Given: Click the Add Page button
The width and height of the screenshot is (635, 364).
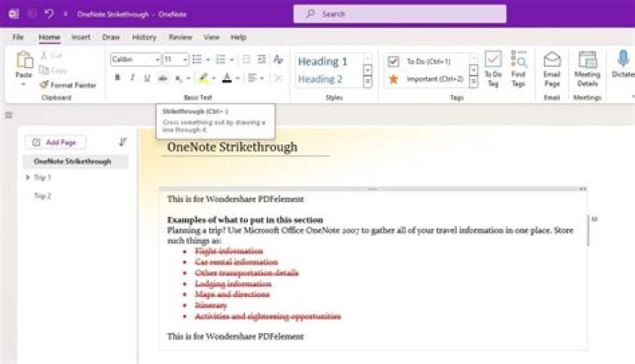Looking at the screenshot, I should (55, 143).
